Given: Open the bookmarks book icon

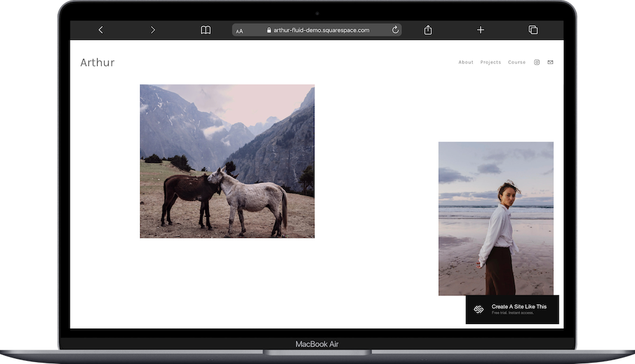Looking at the screenshot, I should (206, 30).
